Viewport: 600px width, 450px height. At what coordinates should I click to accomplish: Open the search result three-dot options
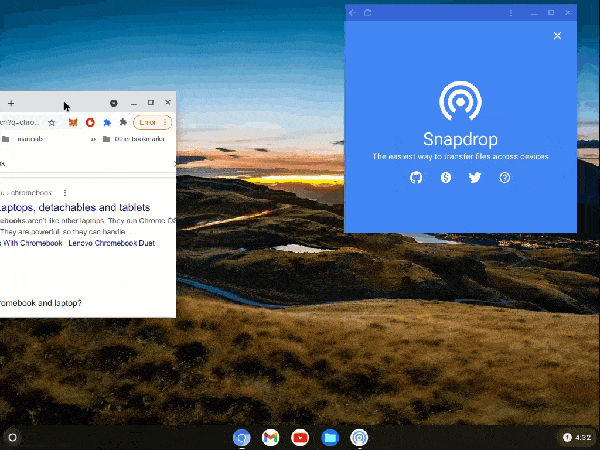click(x=65, y=192)
